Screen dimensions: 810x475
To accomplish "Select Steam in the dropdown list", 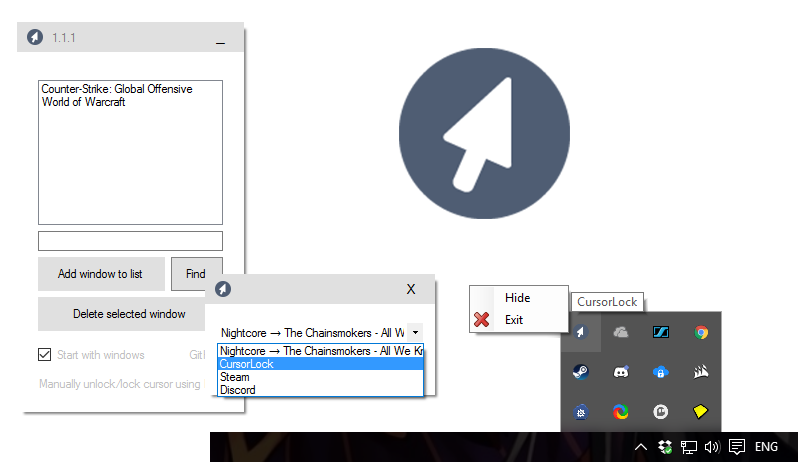I will [x=321, y=377].
